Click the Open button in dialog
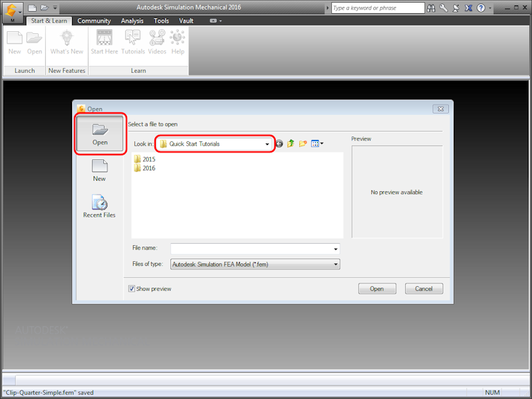Image resolution: width=532 pixels, height=399 pixels. coord(377,289)
